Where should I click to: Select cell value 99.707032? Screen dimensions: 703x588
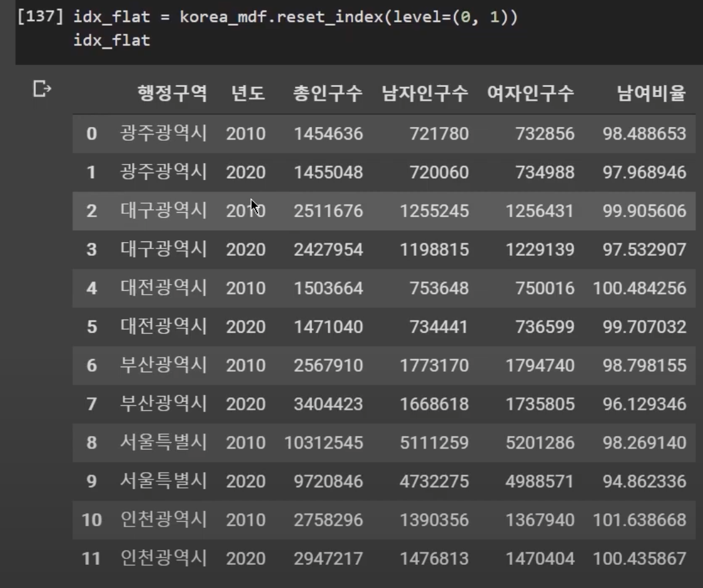(x=644, y=327)
